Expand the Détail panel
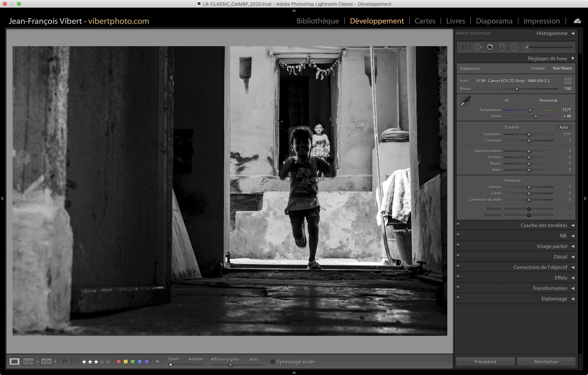This screenshot has height=375, width=588. (560, 257)
